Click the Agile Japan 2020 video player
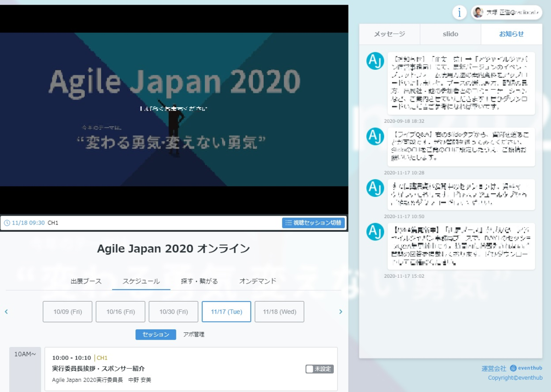The height and width of the screenshot is (392, 551). point(174,109)
